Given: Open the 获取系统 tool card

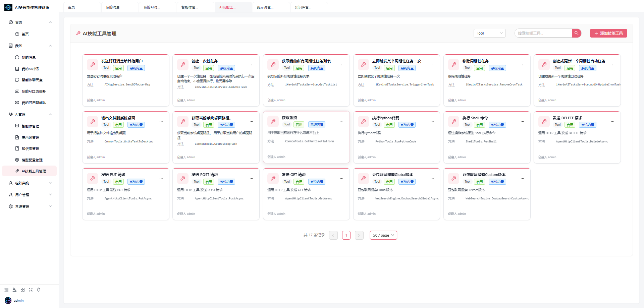Looking at the screenshot, I should [306, 137].
